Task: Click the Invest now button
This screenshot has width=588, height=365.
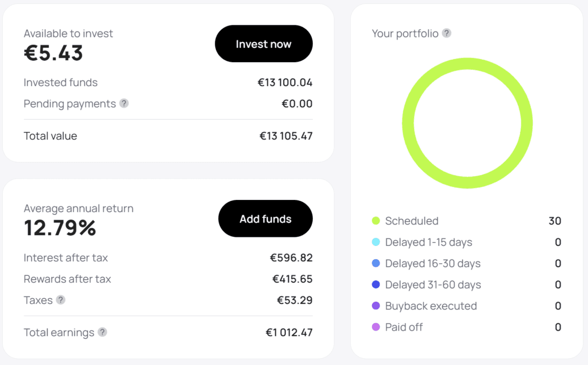Action: point(264,44)
